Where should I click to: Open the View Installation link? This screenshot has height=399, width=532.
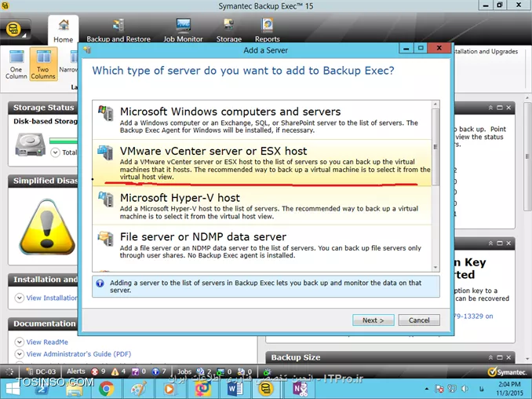(x=52, y=298)
